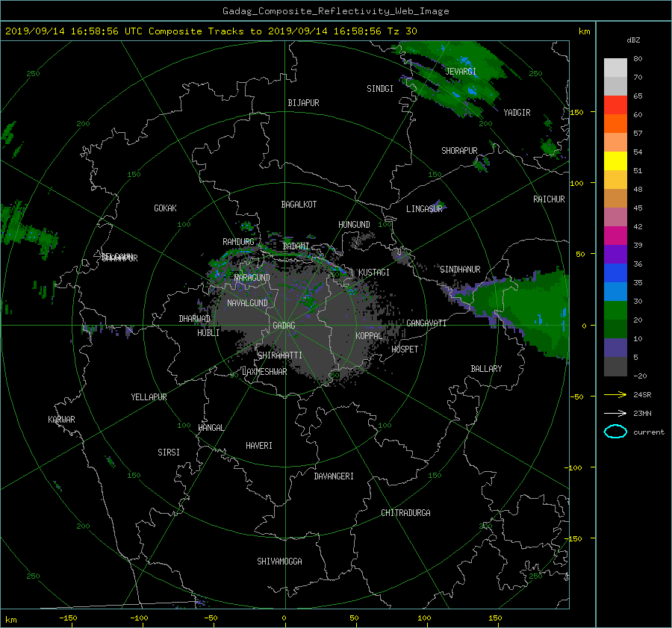Click the 0 tick on the bottom axis

pos(284,618)
